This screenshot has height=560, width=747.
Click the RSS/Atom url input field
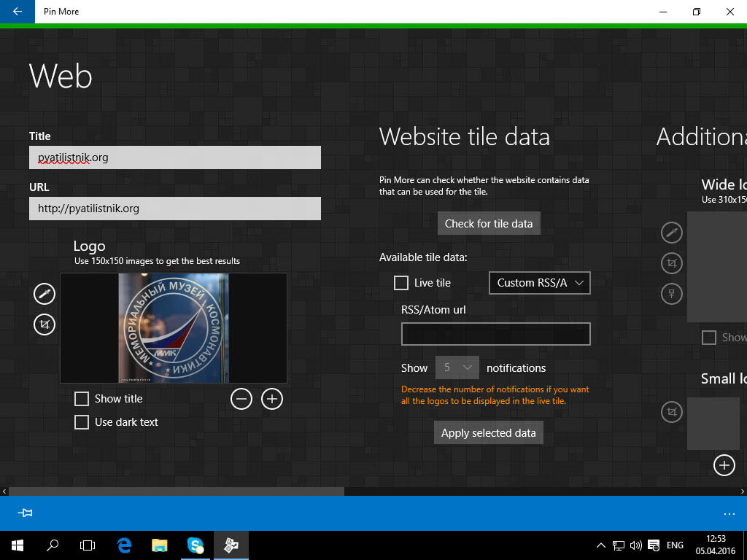(x=495, y=334)
